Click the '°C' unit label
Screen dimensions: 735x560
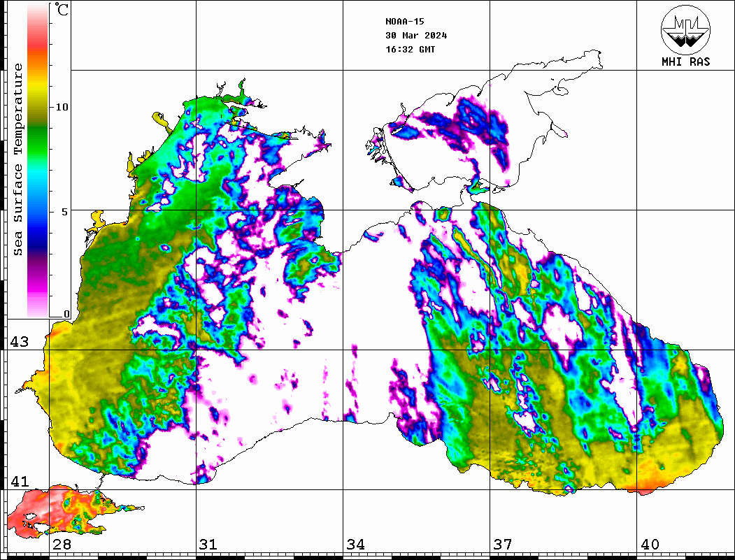pos(62,9)
